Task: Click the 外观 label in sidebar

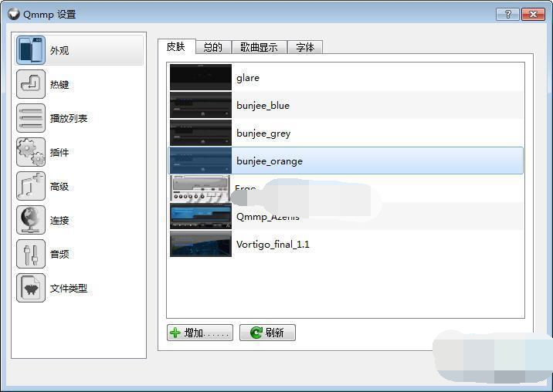Action: point(59,51)
